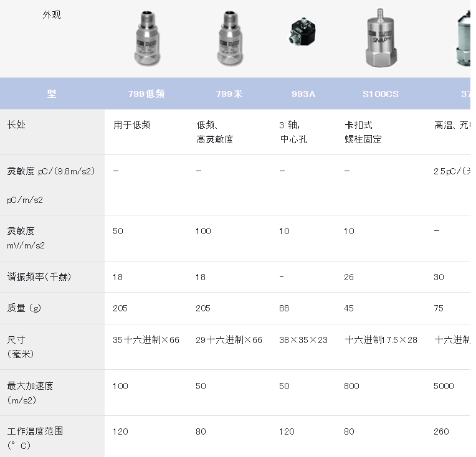Click the 谐振频率(千赫) row label
Image resolution: width=476 pixels, height=457 pixels.
(x=39, y=277)
